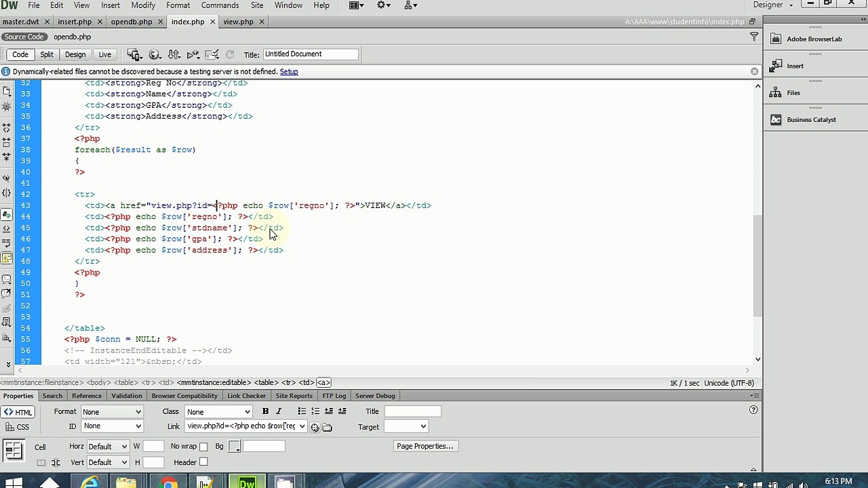Click the Ordered List icon
The height and width of the screenshot is (488, 868).
point(315,411)
